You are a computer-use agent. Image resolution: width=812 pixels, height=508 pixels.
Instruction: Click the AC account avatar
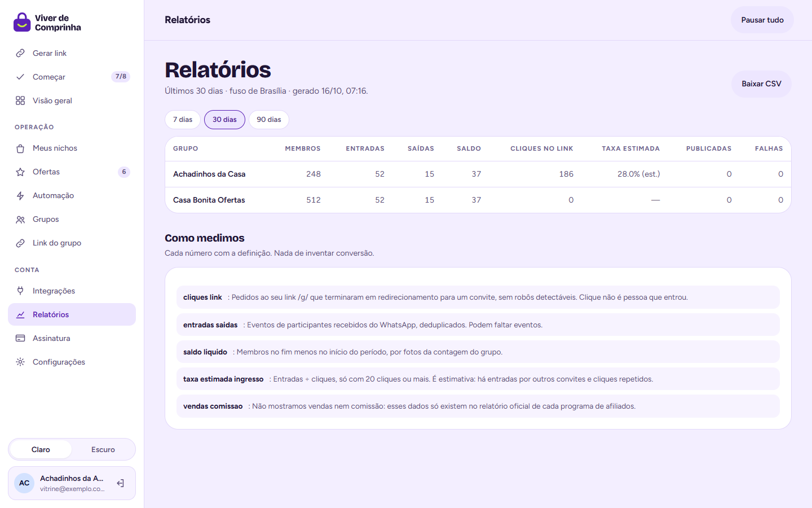click(x=24, y=483)
